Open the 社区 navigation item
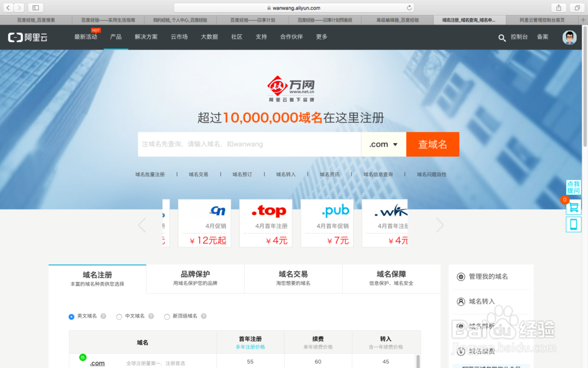The width and height of the screenshot is (588, 368). [236, 37]
